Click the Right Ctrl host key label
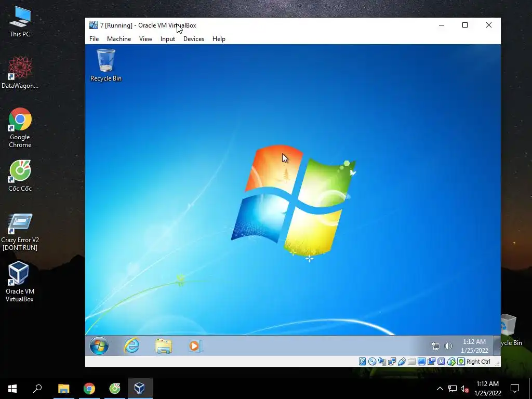Image resolution: width=532 pixels, height=399 pixels. tap(478, 362)
